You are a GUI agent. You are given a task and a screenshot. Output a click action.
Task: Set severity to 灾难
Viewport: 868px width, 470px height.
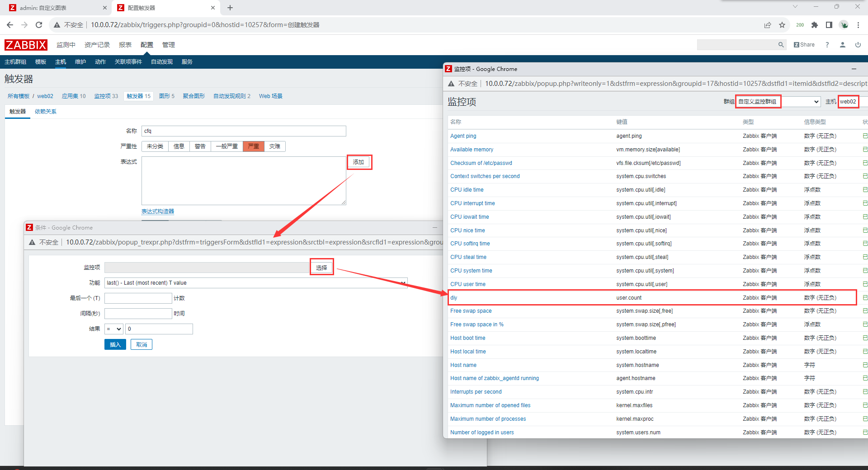[x=275, y=146]
